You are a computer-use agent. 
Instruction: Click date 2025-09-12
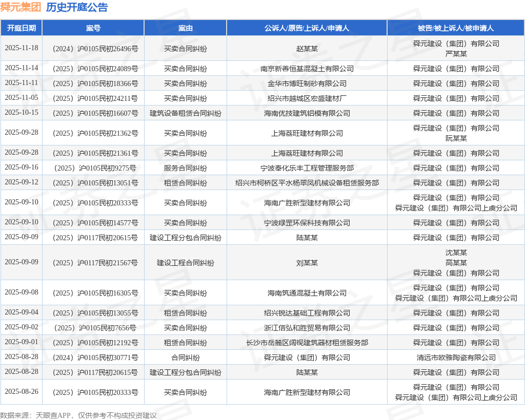pos(22,182)
